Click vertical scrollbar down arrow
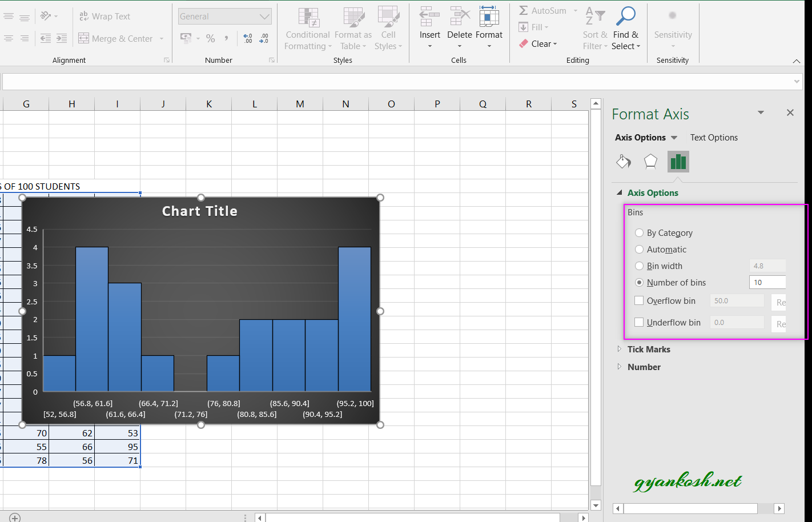812x522 pixels. (x=596, y=505)
